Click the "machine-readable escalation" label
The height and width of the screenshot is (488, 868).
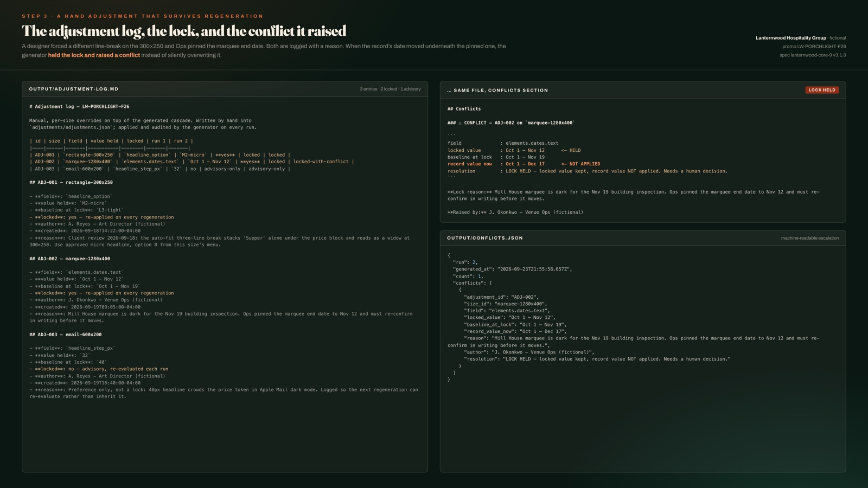809,238
